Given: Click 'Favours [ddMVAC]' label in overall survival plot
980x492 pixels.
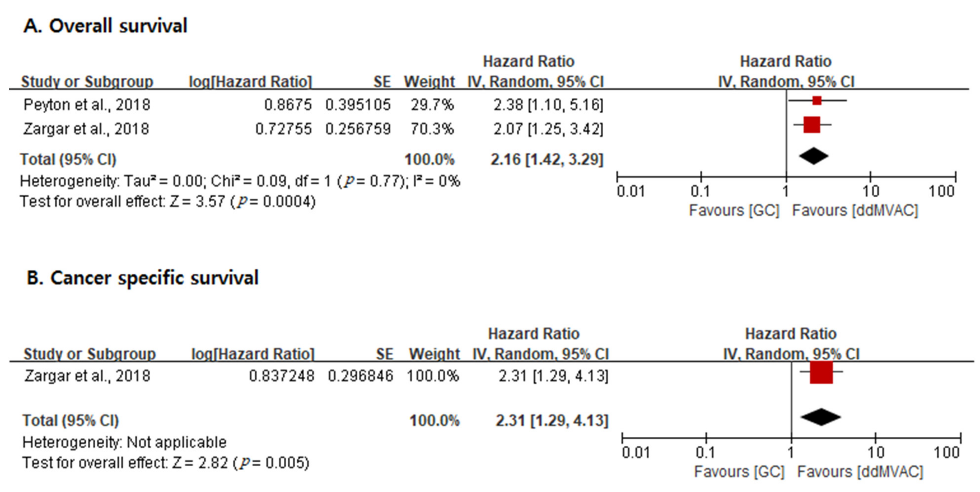Looking at the screenshot, I should [855, 211].
